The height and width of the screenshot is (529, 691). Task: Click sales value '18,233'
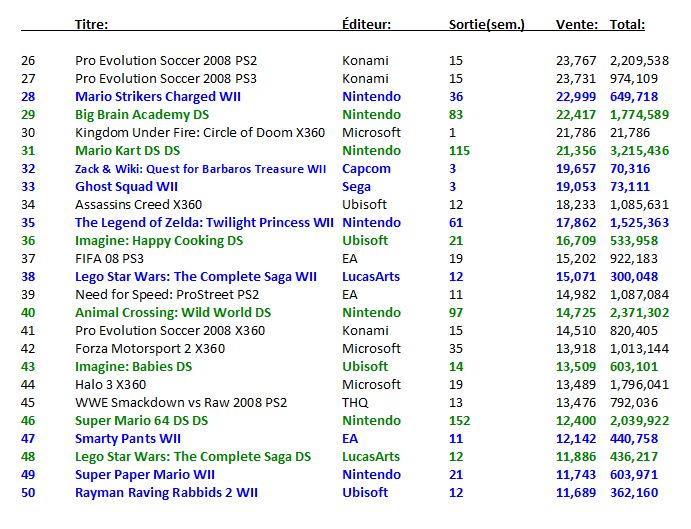pyautogui.click(x=576, y=205)
